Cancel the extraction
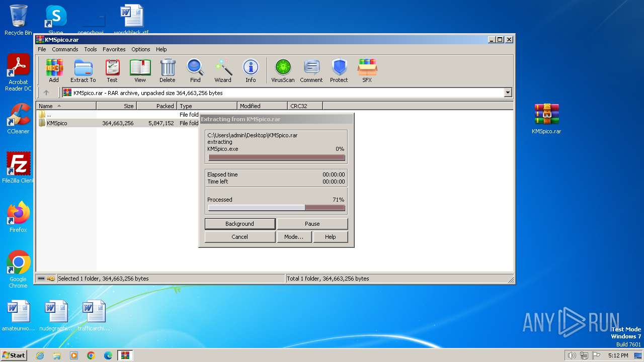This screenshot has width=644, height=362. pyautogui.click(x=240, y=237)
